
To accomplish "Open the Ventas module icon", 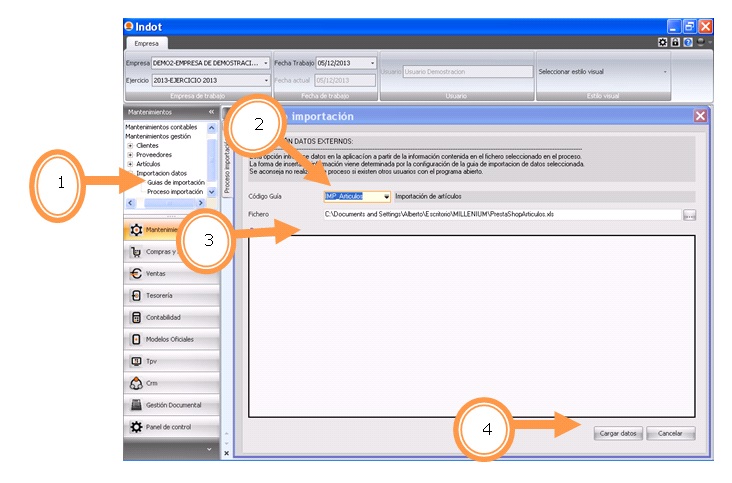I will (136, 273).
